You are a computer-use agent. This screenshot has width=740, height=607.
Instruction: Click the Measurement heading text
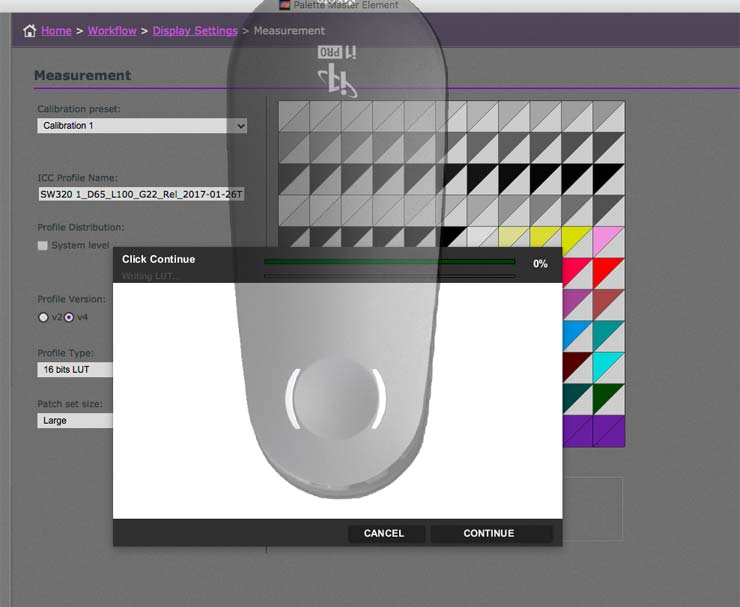click(x=83, y=76)
